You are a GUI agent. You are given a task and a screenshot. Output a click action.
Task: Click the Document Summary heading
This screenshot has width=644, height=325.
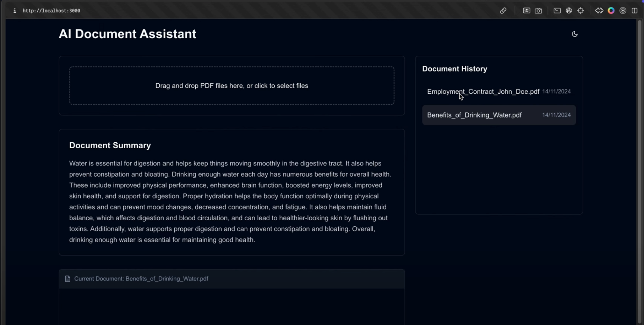(110, 145)
